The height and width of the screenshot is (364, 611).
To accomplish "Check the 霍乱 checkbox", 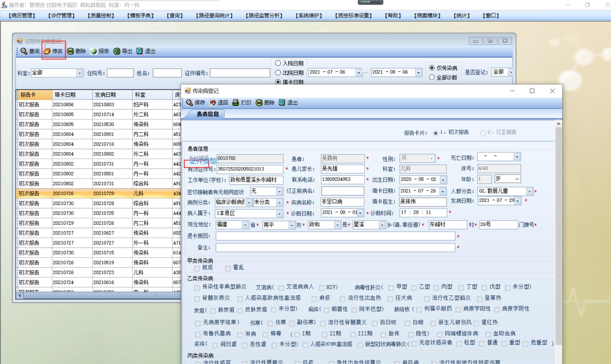I will (x=228, y=268).
